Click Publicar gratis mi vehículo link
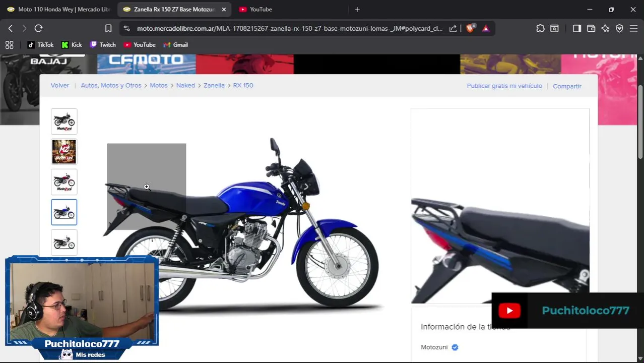Screen dimensions: 644x363 click(x=504, y=86)
